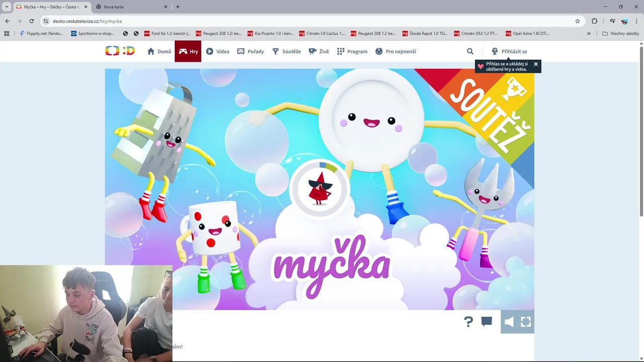Click the Myčka game title artwork
The width and height of the screenshot is (644, 362).
(332, 266)
